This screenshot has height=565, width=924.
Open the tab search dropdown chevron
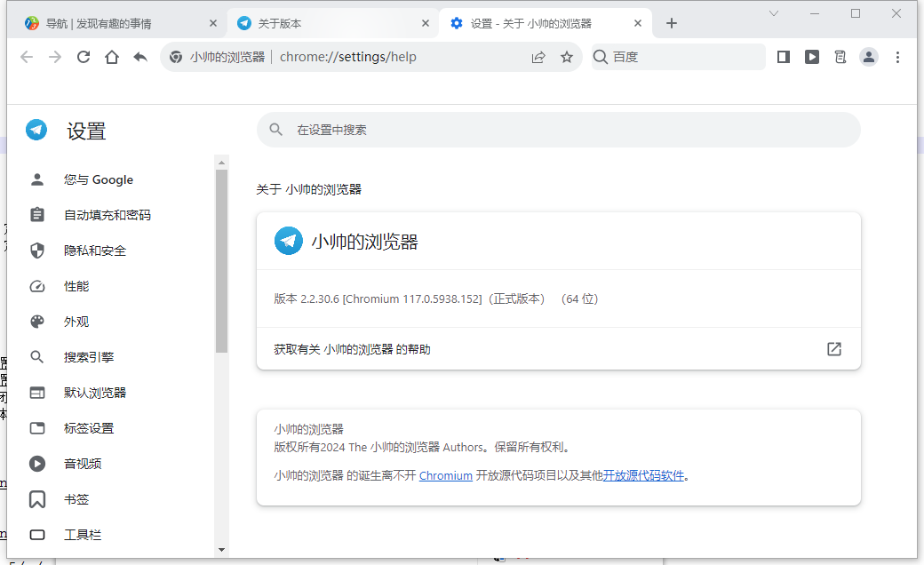point(774,13)
